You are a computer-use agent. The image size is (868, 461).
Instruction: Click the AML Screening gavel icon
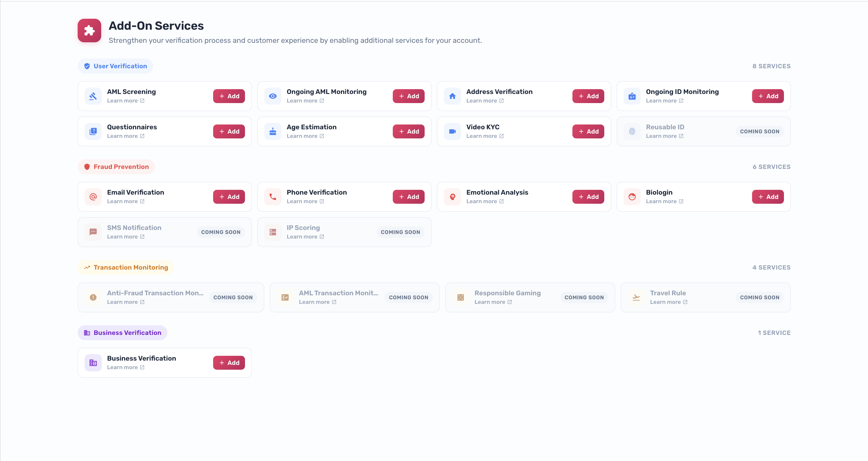[93, 96]
